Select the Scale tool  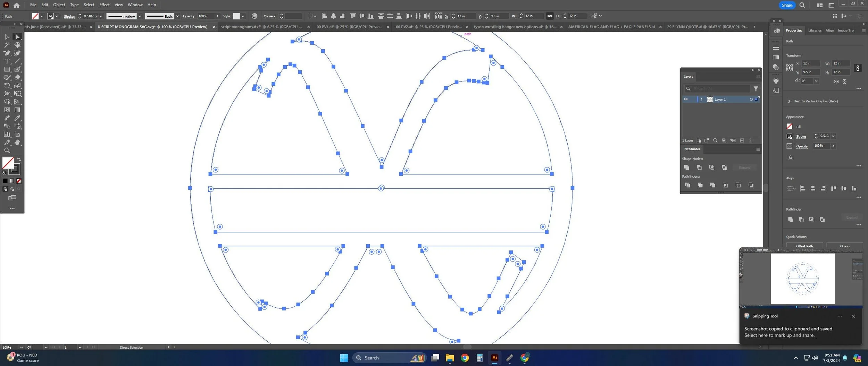17,85
